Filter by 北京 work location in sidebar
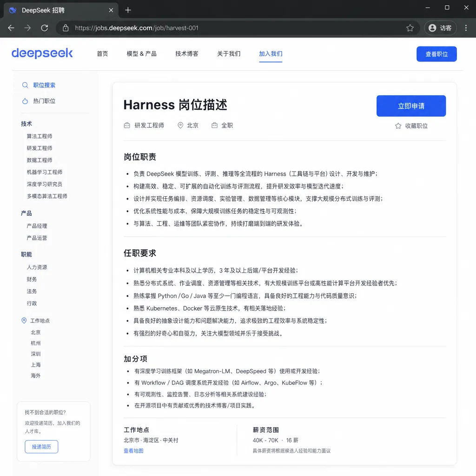 tap(35, 332)
